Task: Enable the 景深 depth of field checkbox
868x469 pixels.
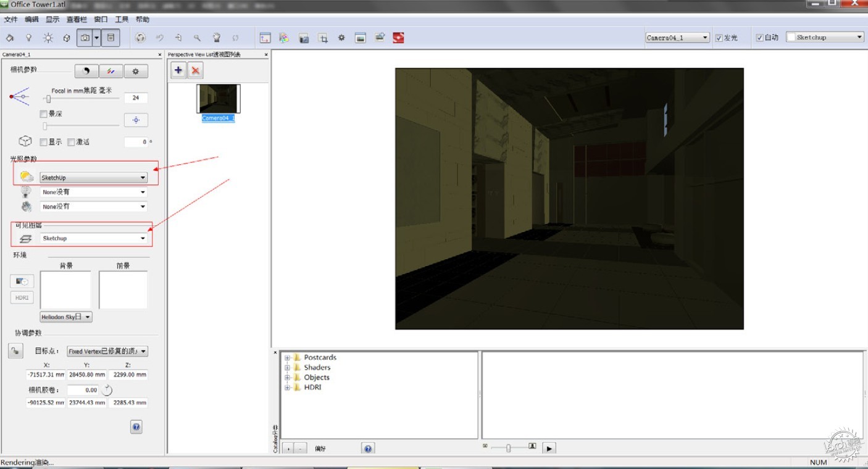Action: click(43, 114)
